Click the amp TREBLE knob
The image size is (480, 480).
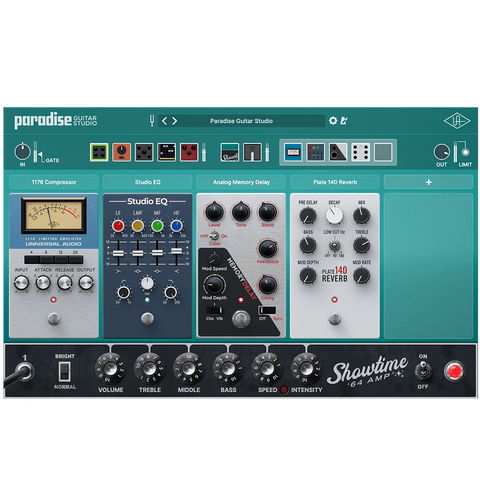tap(150, 369)
